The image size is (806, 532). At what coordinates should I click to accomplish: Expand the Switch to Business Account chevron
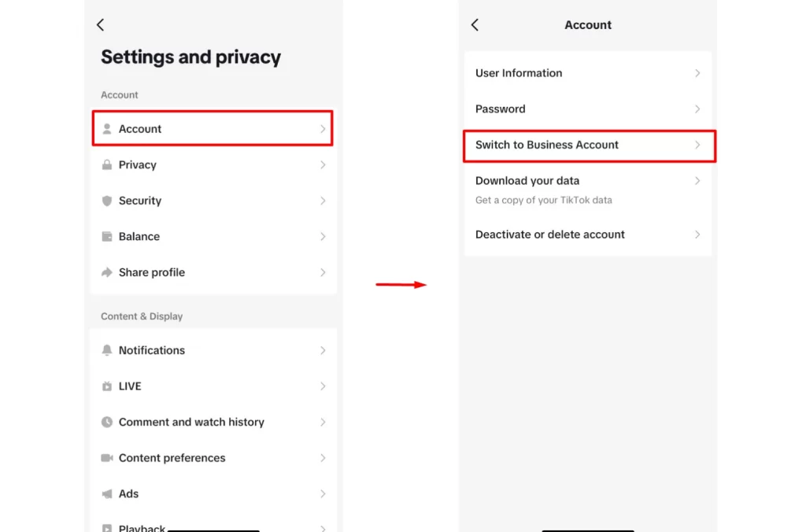(697, 145)
